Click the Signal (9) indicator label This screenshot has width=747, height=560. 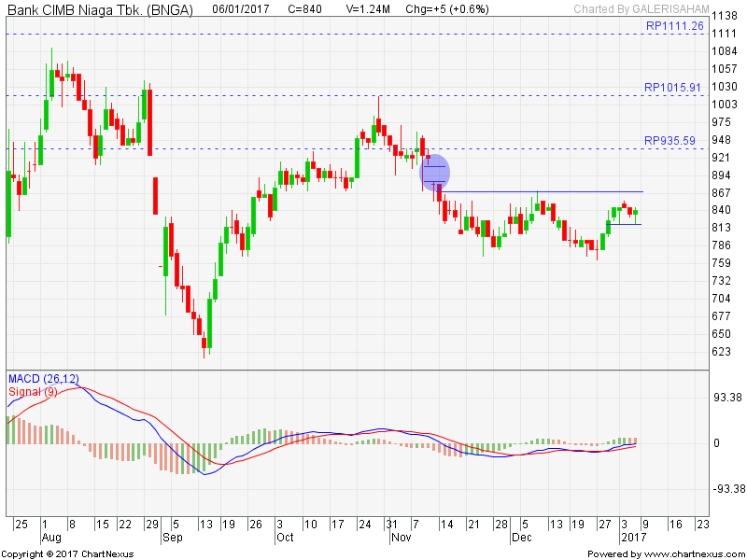[x=33, y=391]
